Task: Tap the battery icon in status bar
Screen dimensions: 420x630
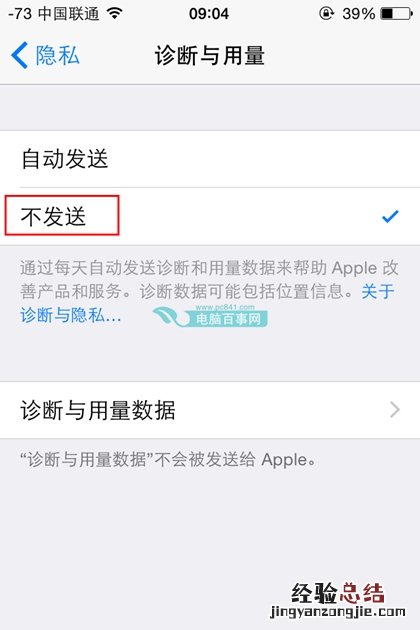Action: 396,14
